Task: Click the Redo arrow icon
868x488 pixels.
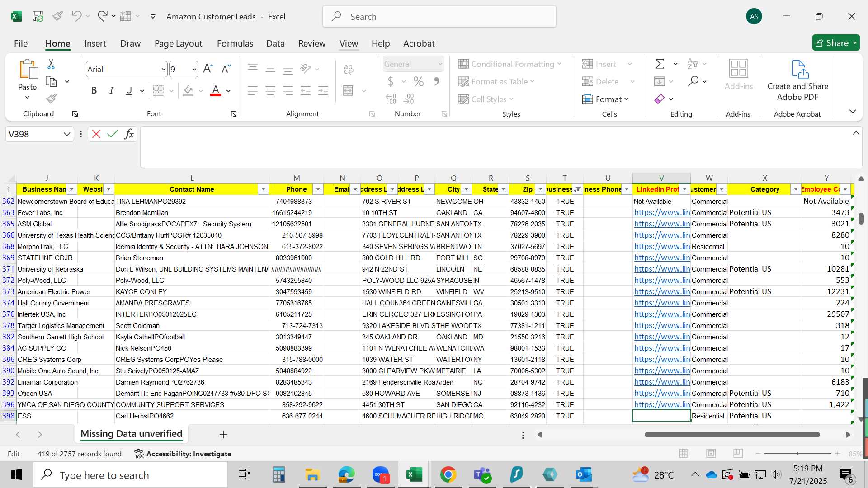Action: (103, 16)
